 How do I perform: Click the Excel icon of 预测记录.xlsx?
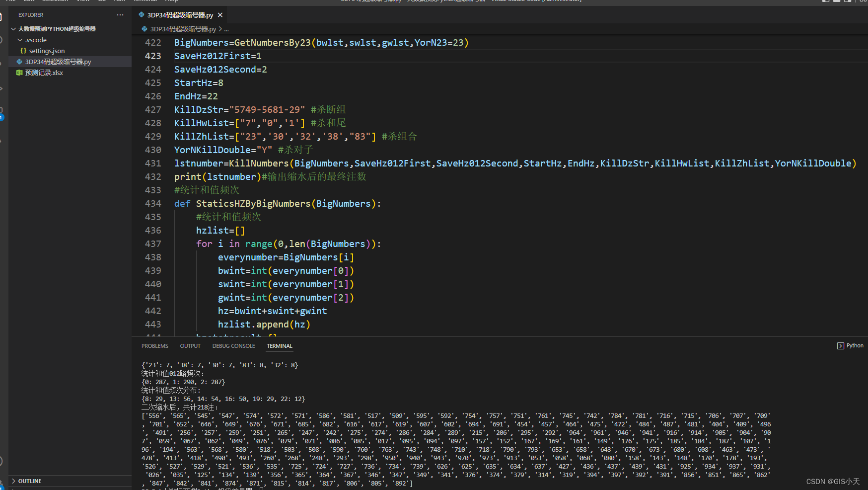point(19,73)
